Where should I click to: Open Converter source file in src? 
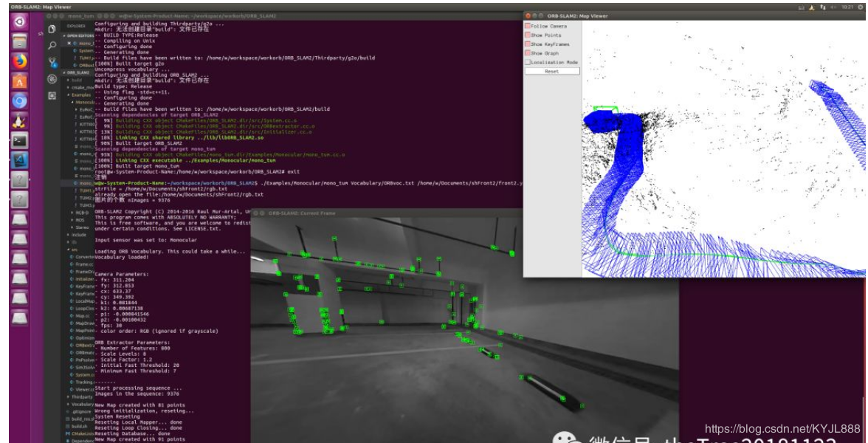82,257
